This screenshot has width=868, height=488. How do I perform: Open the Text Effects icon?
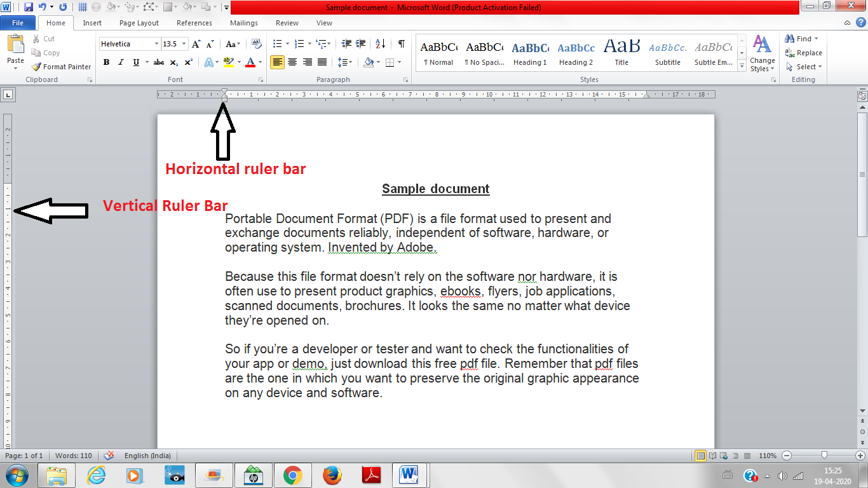(210, 62)
